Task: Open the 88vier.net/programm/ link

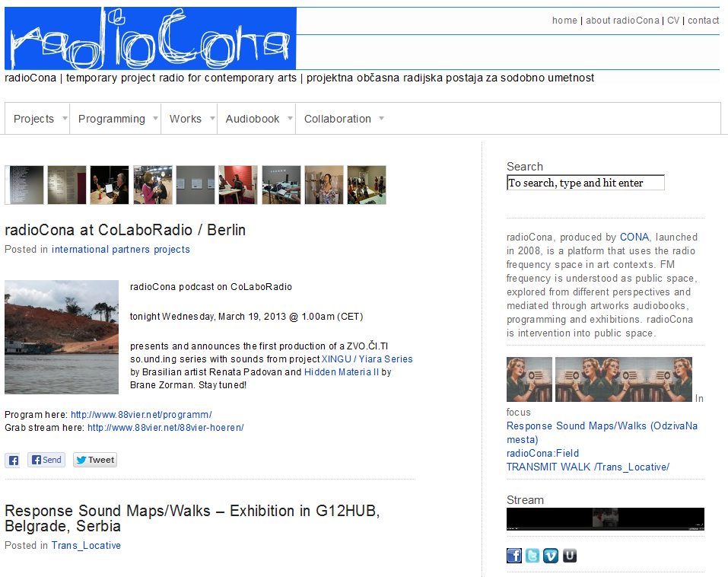Action: pos(141,414)
